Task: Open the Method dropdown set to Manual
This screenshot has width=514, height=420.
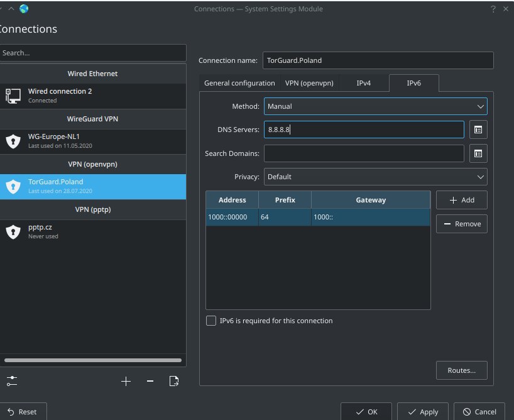Action: tap(375, 106)
